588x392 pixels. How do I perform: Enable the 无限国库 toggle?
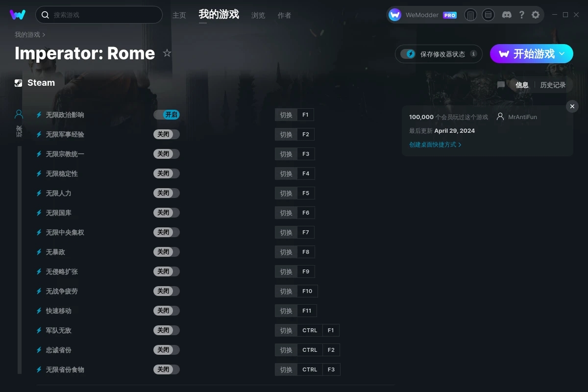pos(167,213)
